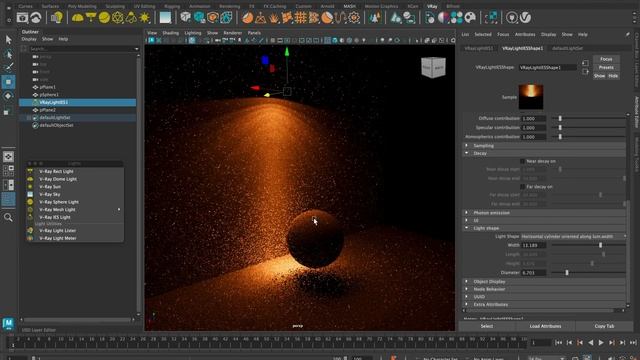Viewport: 640px width, 360px height.
Task: Click the V-Ray dome light shelf icon
Action: [78, 18]
